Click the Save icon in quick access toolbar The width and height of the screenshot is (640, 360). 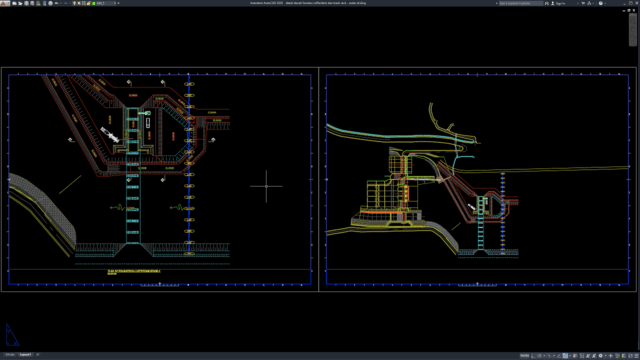click(26, 3)
